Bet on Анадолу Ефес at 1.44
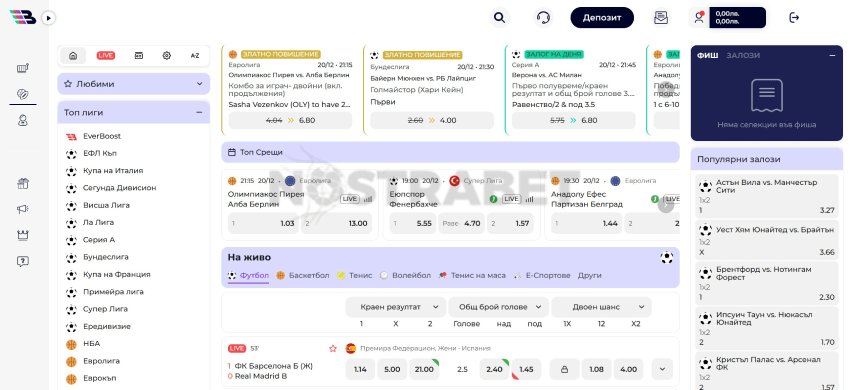850x390 pixels. pyautogui.click(x=587, y=223)
